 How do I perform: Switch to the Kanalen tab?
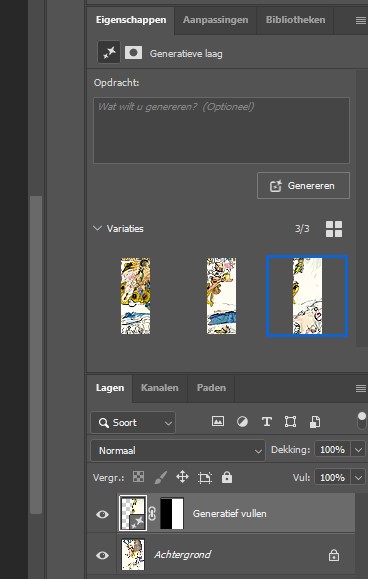coord(159,388)
